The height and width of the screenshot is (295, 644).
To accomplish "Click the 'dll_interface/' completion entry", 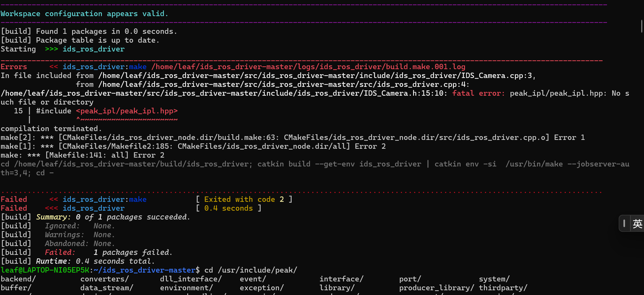I will [x=191, y=279].
